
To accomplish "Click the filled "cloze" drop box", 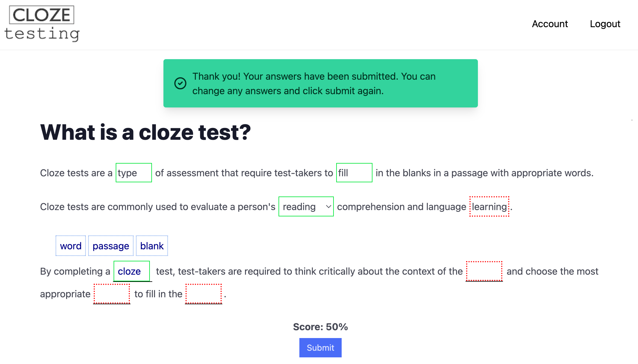I will pyautogui.click(x=132, y=271).
